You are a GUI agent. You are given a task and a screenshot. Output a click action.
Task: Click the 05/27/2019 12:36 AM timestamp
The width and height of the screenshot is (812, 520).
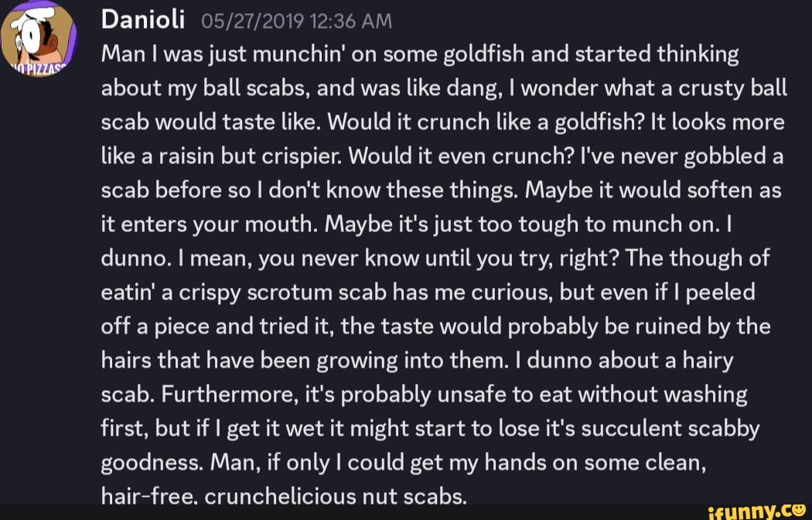[297, 22]
